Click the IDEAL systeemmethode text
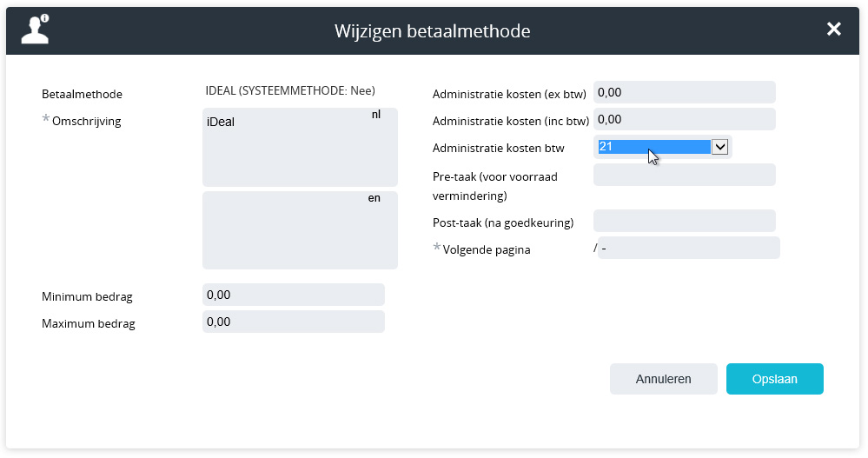868x458 pixels. coord(290,91)
